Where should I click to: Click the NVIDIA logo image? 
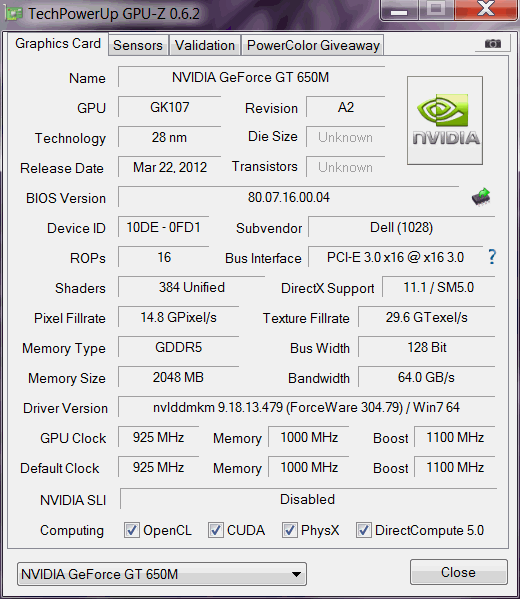[445, 121]
